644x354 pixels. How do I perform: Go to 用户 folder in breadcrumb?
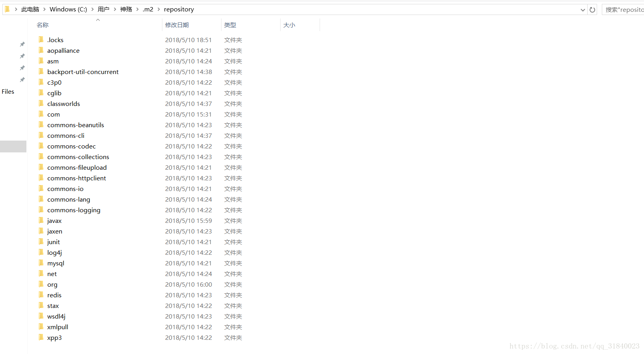104,9
